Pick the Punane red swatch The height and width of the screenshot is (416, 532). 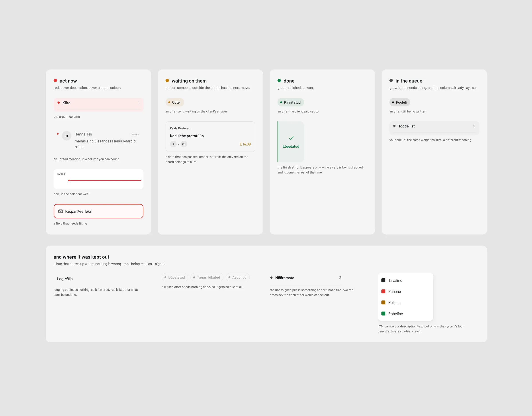[x=383, y=291]
